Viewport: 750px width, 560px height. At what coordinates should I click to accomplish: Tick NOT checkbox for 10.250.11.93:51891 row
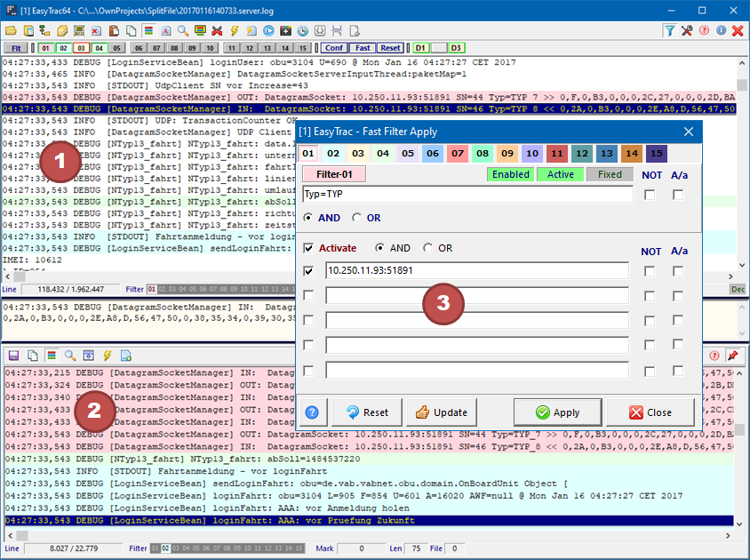click(650, 271)
